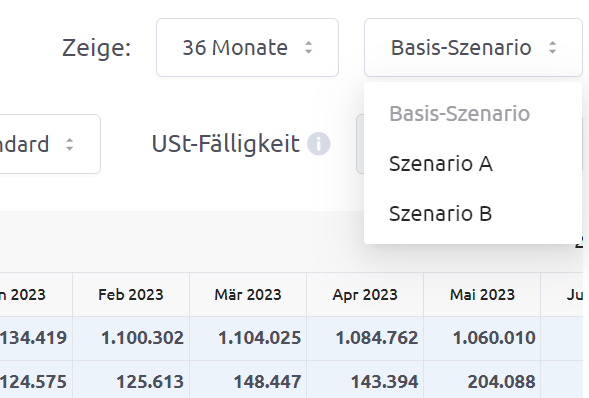Select the cell showing 1.104.025
Screen dimensions: 589x398
[248, 338]
